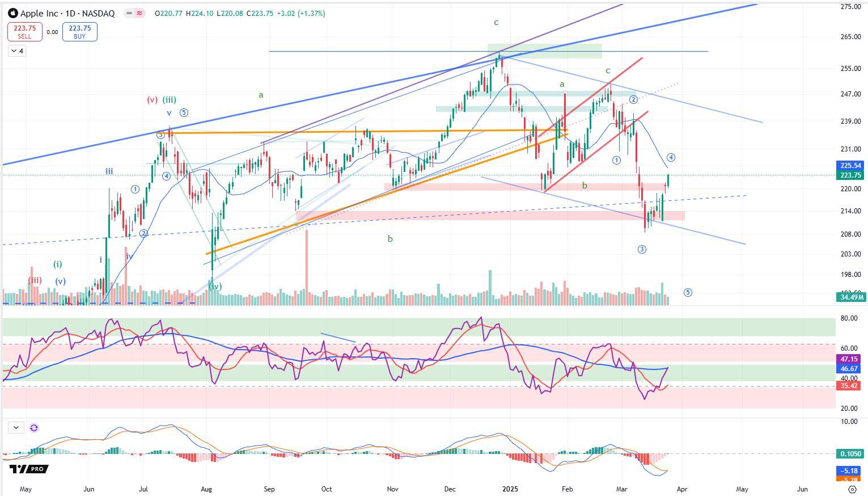The image size is (868, 496).
Task: Click the 34.49M volume label
Action: click(x=850, y=297)
